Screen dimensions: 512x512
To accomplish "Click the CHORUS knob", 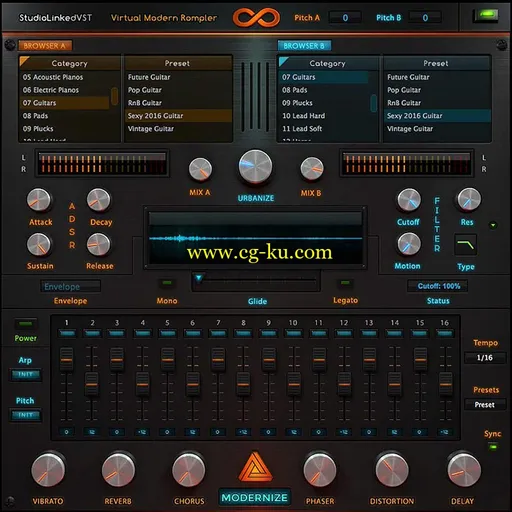I will click(x=189, y=470).
